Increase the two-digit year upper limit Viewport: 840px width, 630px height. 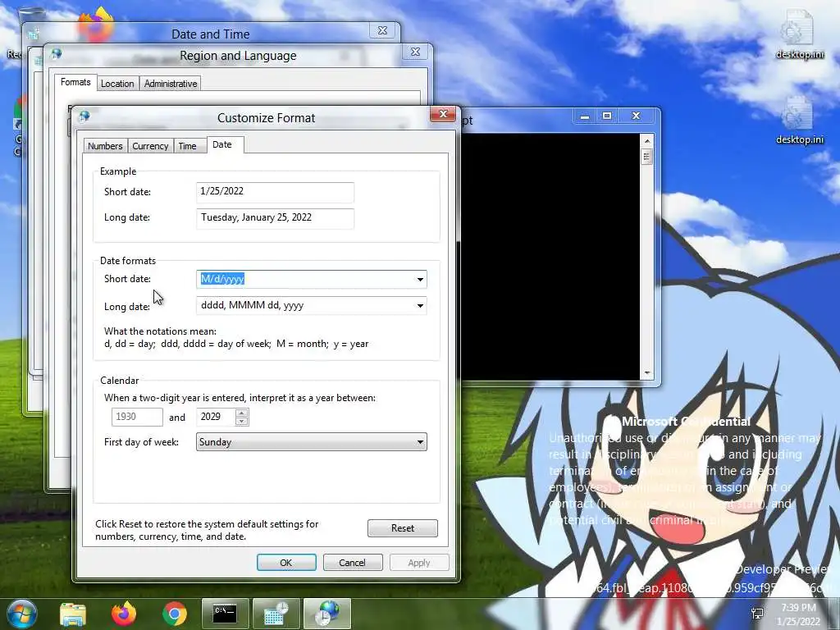click(242, 413)
